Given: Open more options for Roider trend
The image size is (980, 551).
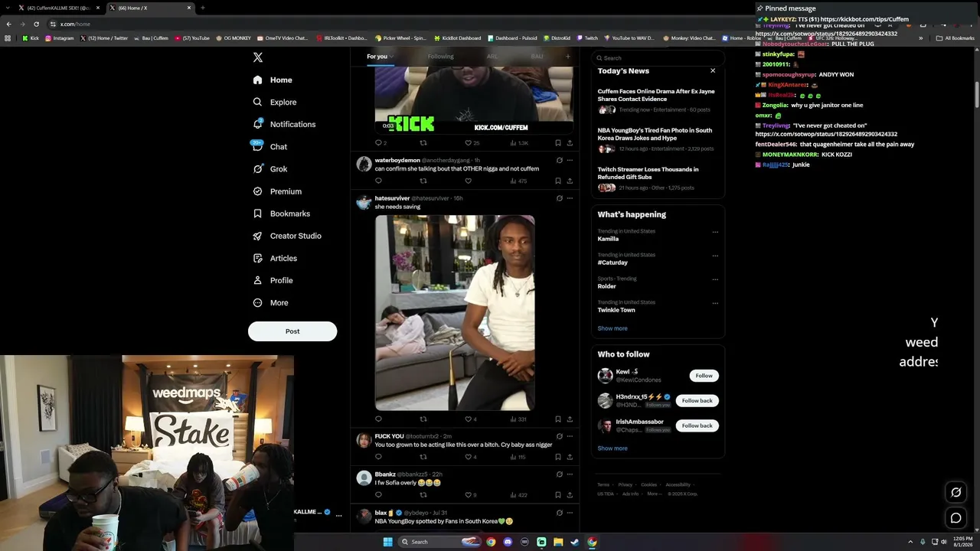Looking at the screenshot, I should [715, 279].
